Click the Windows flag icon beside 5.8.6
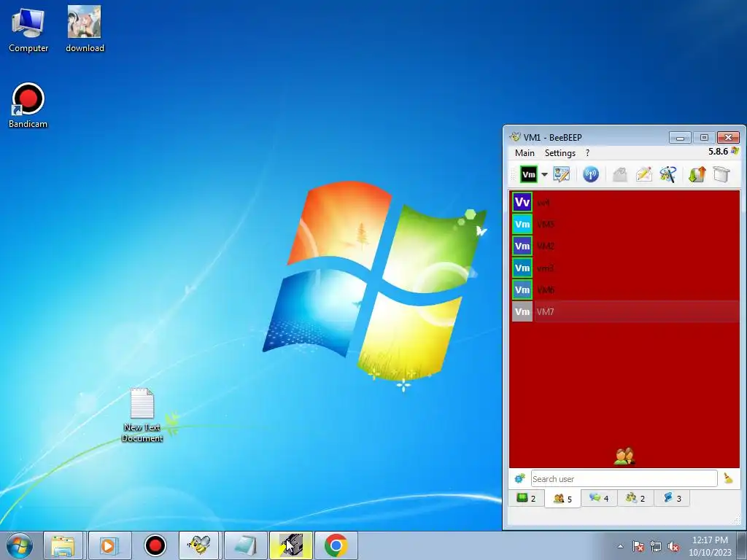This screenshot has height=560, width=747. pyautogui.click(x=735, y=152)
